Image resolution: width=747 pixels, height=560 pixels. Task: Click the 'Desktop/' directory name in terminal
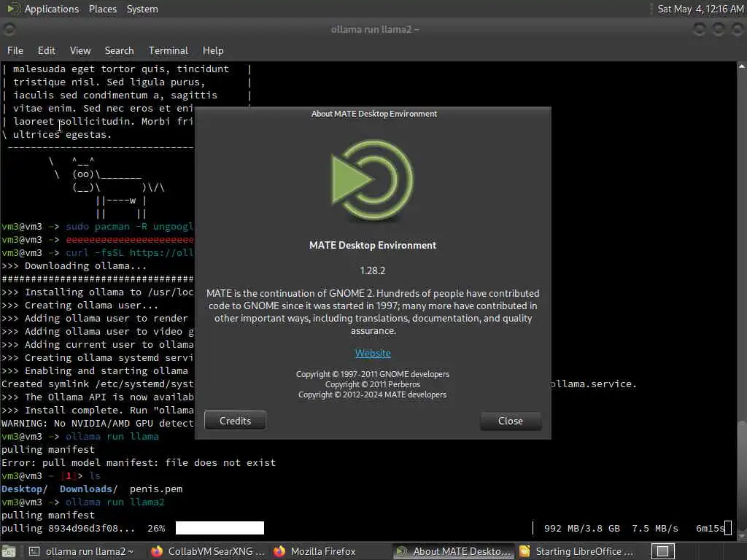click(x=24, y=489)
